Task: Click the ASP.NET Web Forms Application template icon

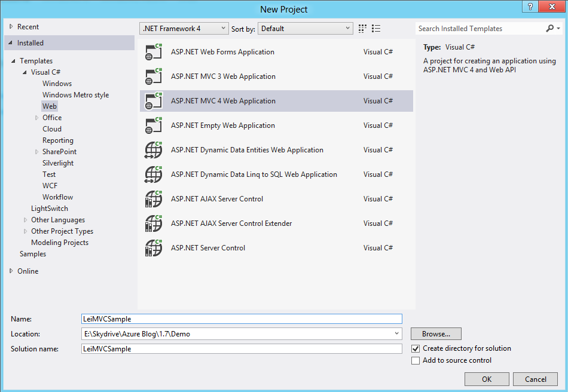Action: pos(153,52)
